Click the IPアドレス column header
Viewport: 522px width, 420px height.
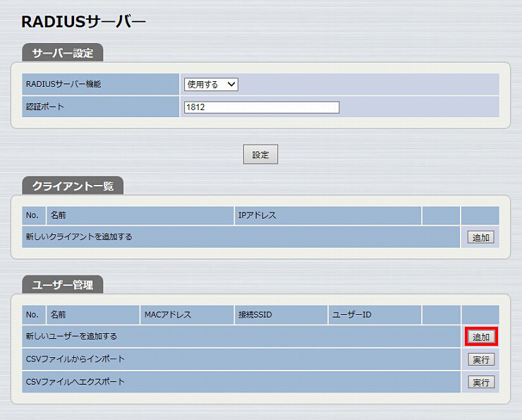click(257, 215)
